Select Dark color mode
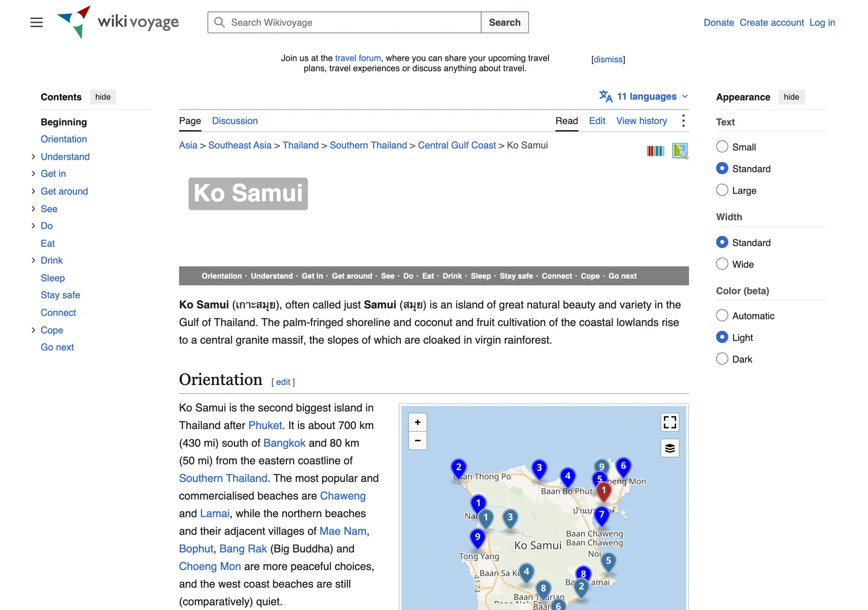This screenshot has width=868, height=610. [x=722, y=359]
